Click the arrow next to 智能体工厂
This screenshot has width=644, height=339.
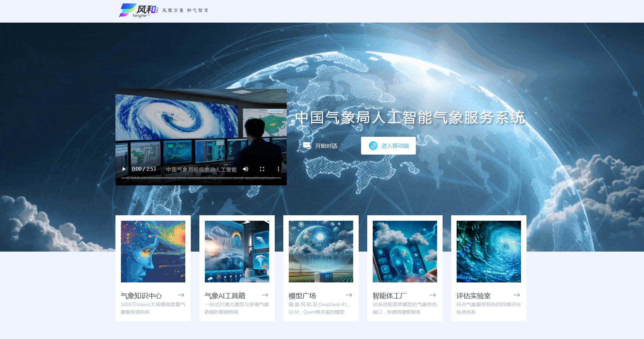point(433,295)
